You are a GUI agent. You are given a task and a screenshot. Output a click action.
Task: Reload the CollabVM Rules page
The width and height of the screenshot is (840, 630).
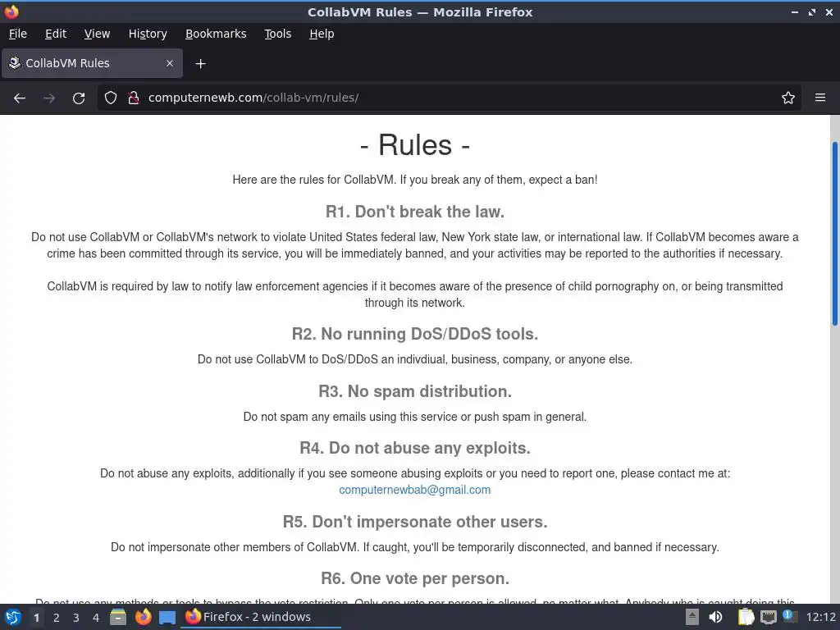[79, 98]
